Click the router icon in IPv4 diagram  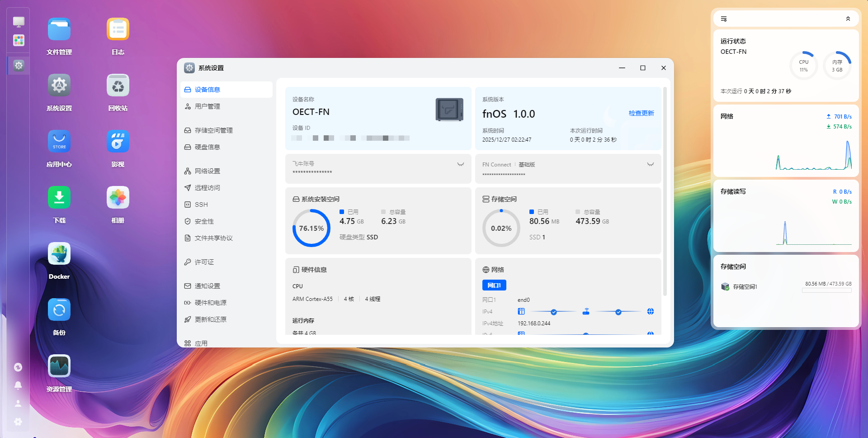tap(586, 311)
